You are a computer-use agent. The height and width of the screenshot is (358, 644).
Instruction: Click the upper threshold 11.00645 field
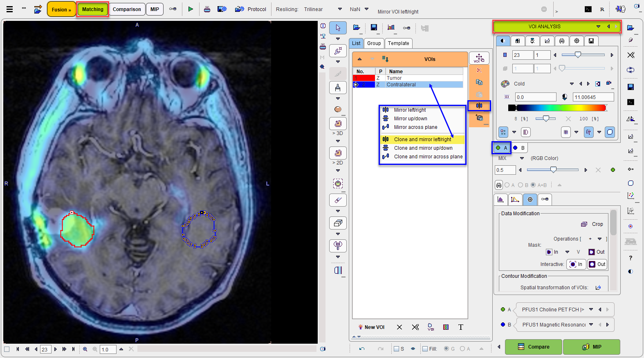coord(593,97)
